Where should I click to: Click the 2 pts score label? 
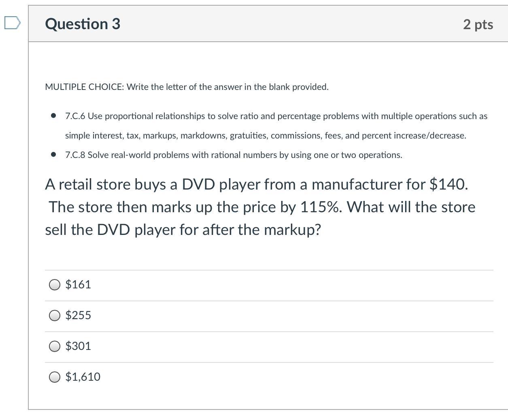pos(478,25)
